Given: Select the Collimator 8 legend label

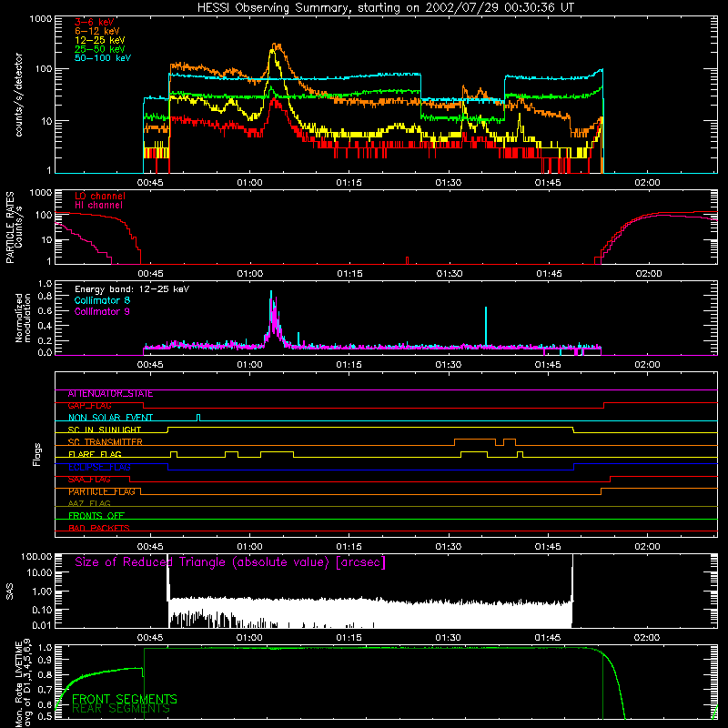Looking at the screenshot, I should pyautogui.click(x=102, y=300).
